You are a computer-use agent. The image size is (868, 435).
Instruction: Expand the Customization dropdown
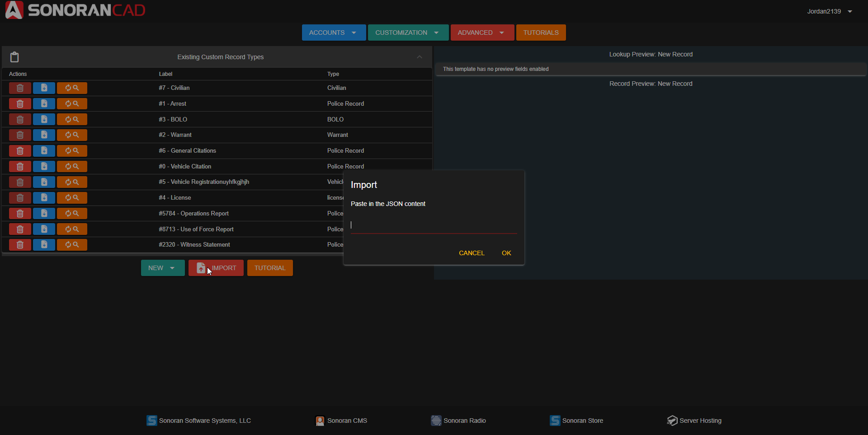(x=408, y=33)
